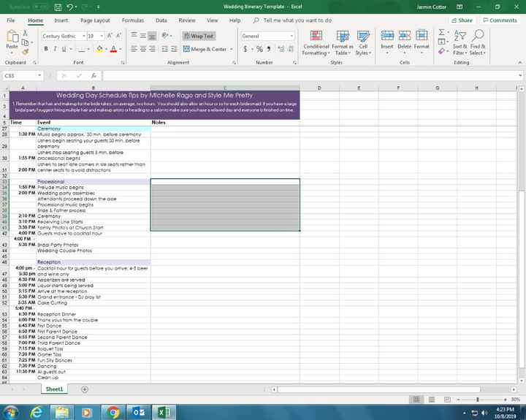Viewport: 526px width, 420px height.
Task: Click the New Sheet plus button
Action: point(85,389)
